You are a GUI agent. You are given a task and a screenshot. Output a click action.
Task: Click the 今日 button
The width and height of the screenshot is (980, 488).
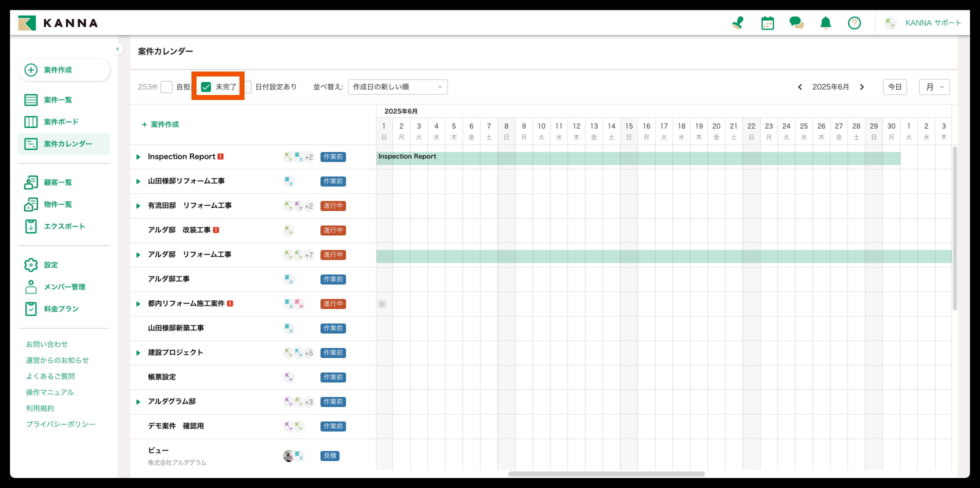click(894, 87)
